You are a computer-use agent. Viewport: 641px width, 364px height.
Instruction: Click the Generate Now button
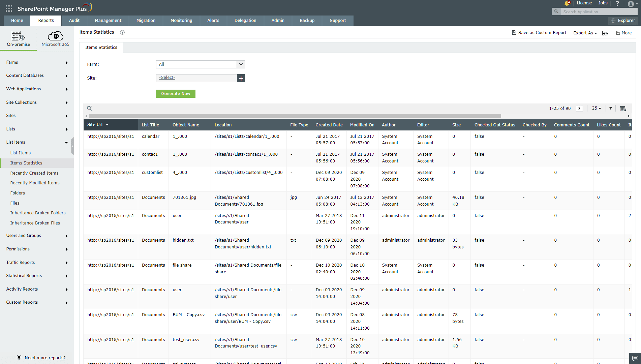(x=176, y=94)
